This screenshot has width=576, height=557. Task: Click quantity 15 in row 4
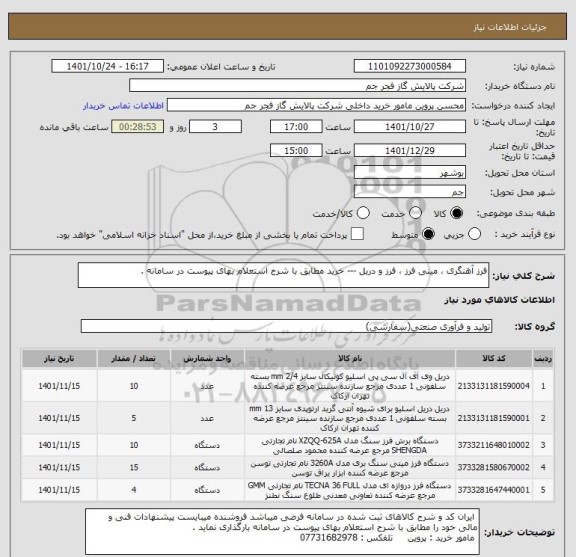[134, 468]
